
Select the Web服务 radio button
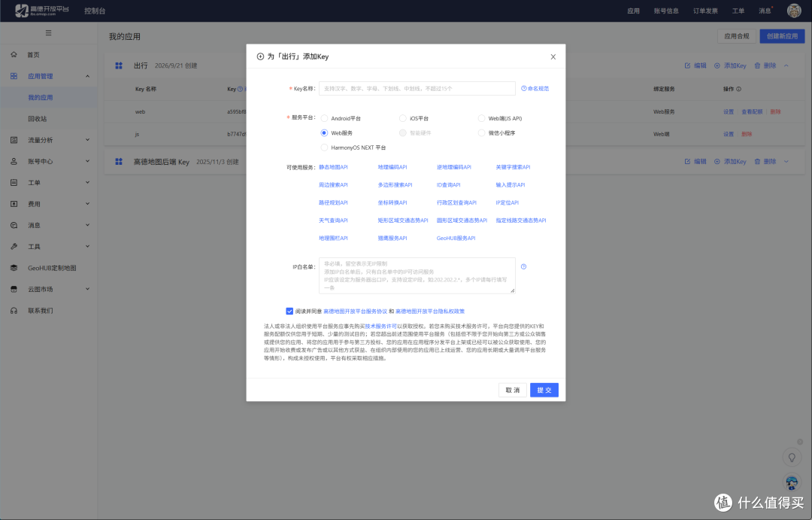point(324,132)
